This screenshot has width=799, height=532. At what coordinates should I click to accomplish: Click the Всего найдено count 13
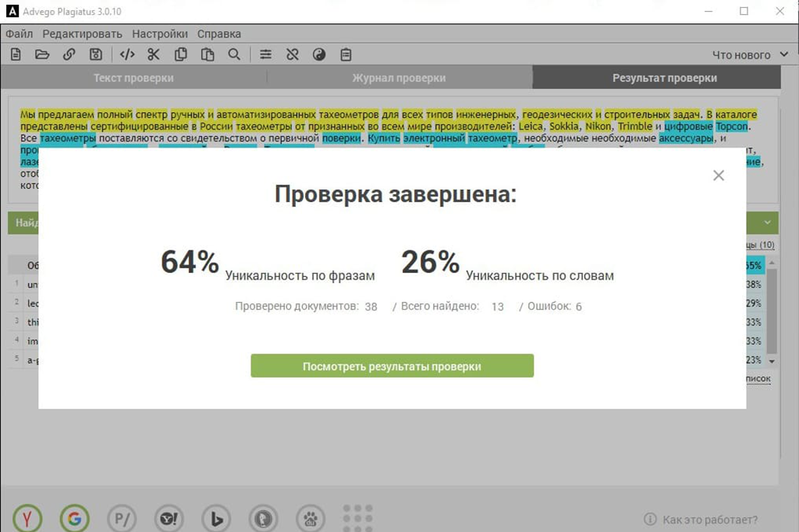tap(498, 307)
